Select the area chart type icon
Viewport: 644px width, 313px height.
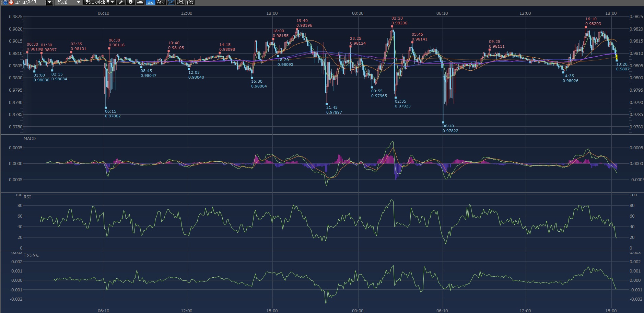[140, 2]
